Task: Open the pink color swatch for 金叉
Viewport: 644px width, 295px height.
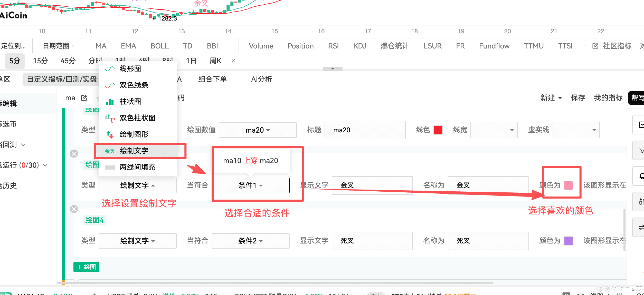Action: click(568, 185)
